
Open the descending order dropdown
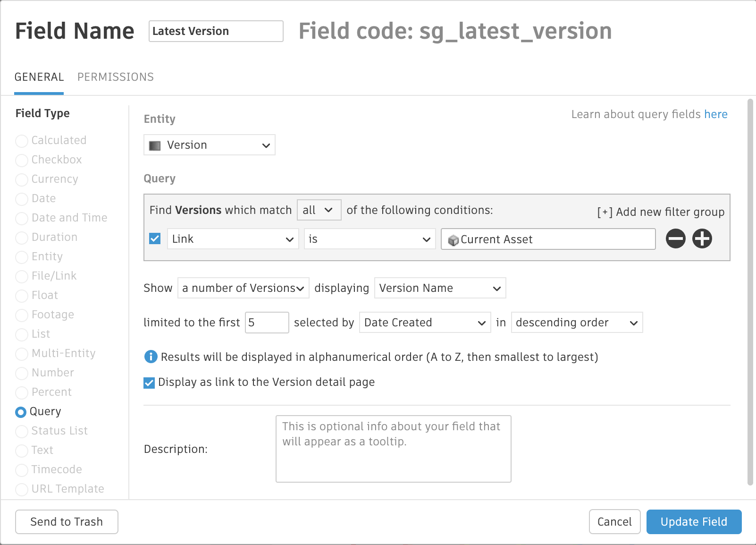577,323
